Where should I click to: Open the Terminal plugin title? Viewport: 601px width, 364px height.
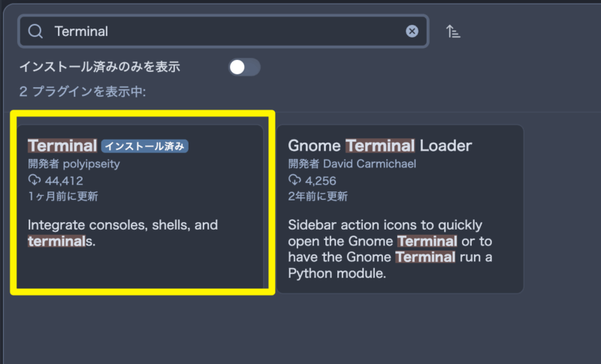click(x=62, y=146)
